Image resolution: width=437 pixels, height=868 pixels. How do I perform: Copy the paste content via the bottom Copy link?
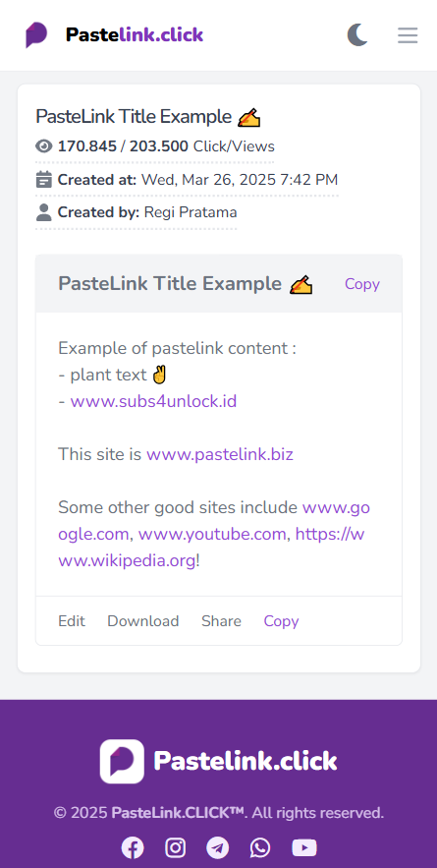tap(281, 621)
